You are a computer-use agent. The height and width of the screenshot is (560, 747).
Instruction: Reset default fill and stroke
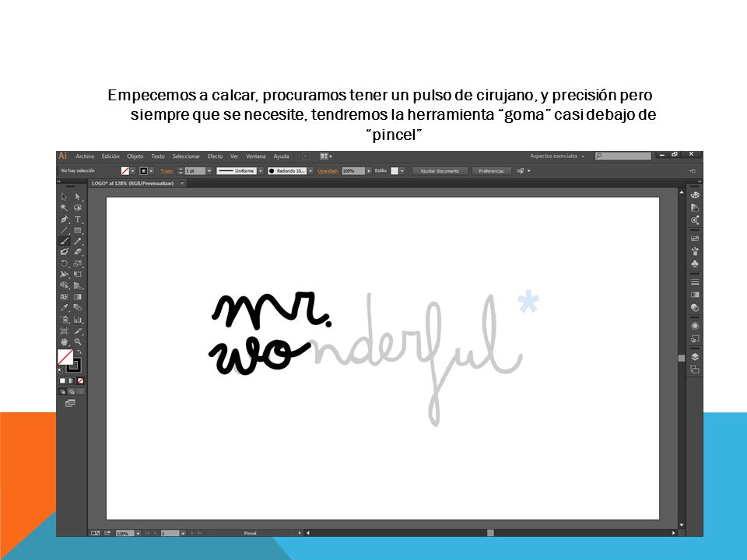[x=61, y=370]
